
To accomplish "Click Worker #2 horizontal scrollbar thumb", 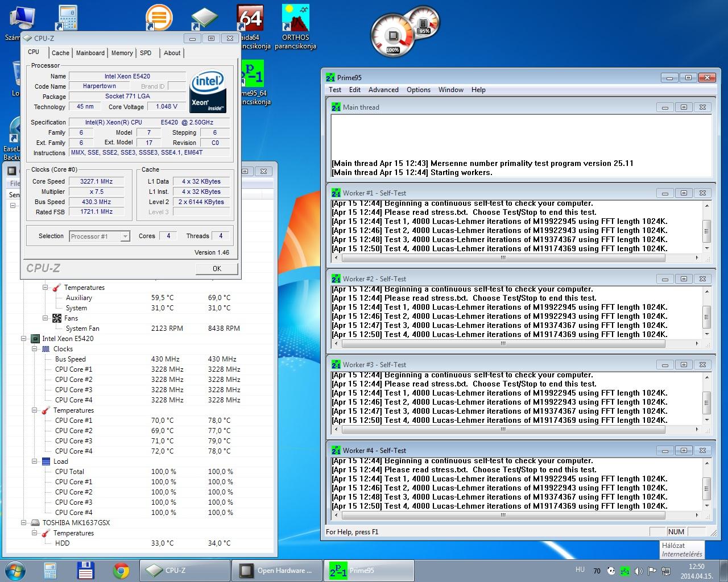I will 503,343.
